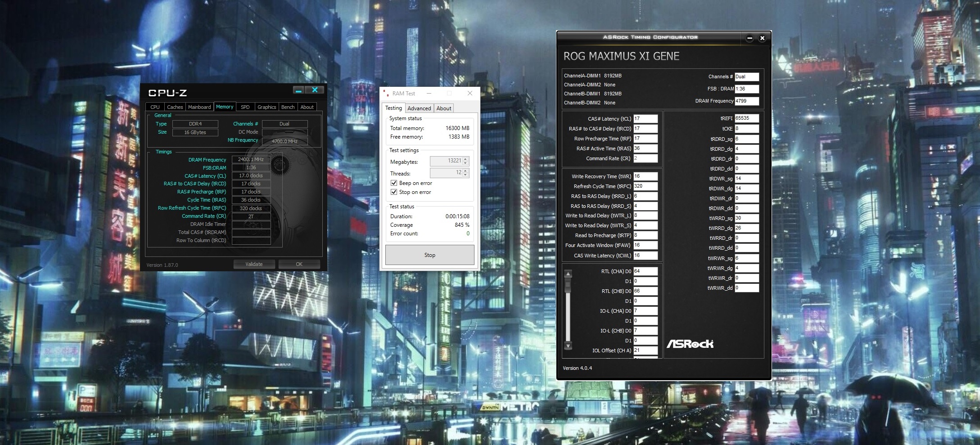Click scroll down arrow in RTL list
The width and height of the screenshot is (980, 445).
click(568, 346)
